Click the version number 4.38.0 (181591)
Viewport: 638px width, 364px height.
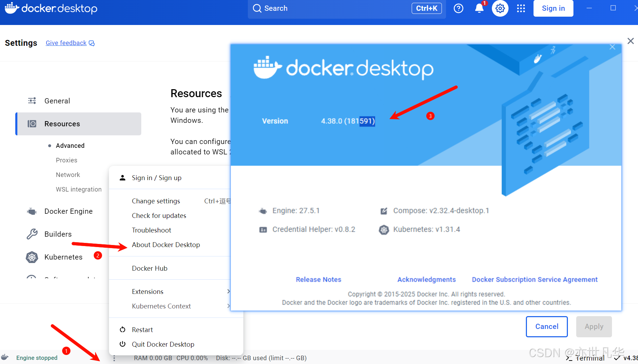(x=348, y=121)
